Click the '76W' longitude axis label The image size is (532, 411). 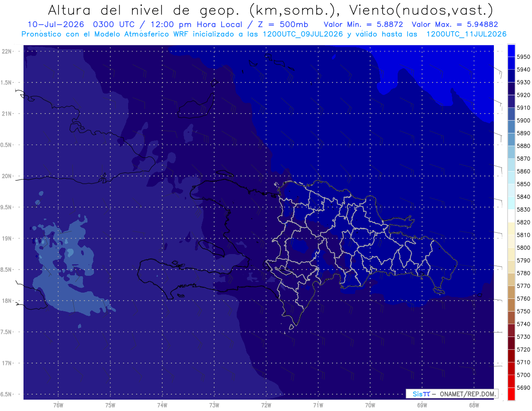pyautogui.click(x=58, y=405)
